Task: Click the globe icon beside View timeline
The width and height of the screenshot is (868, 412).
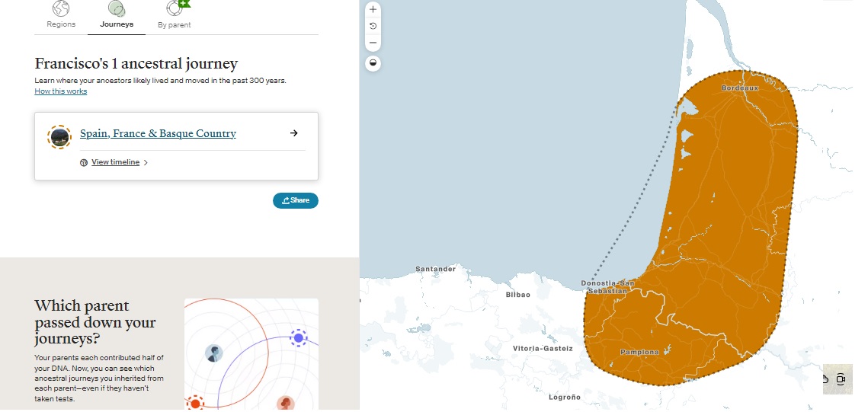Action: 84,162
